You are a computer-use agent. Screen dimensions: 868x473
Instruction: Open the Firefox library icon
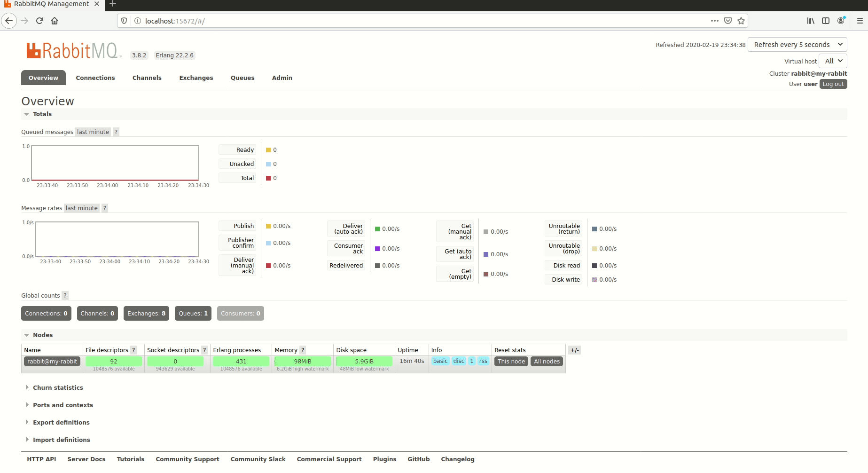pos(811,21)
